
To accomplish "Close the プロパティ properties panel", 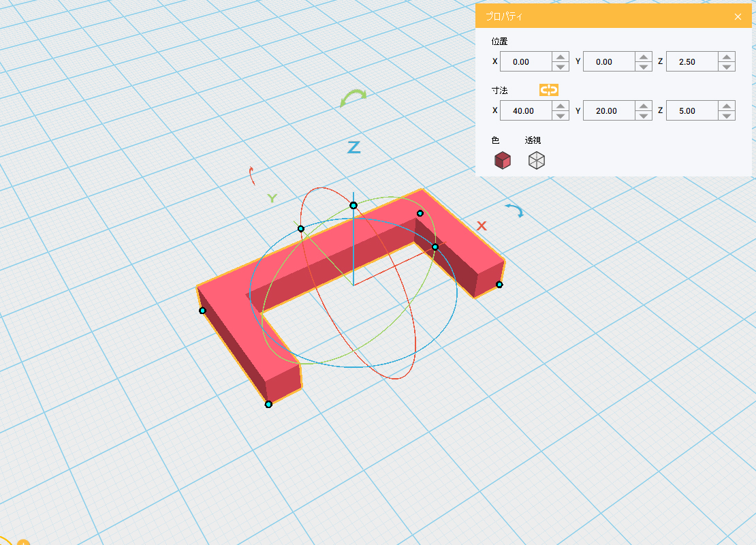I will 738,16.
